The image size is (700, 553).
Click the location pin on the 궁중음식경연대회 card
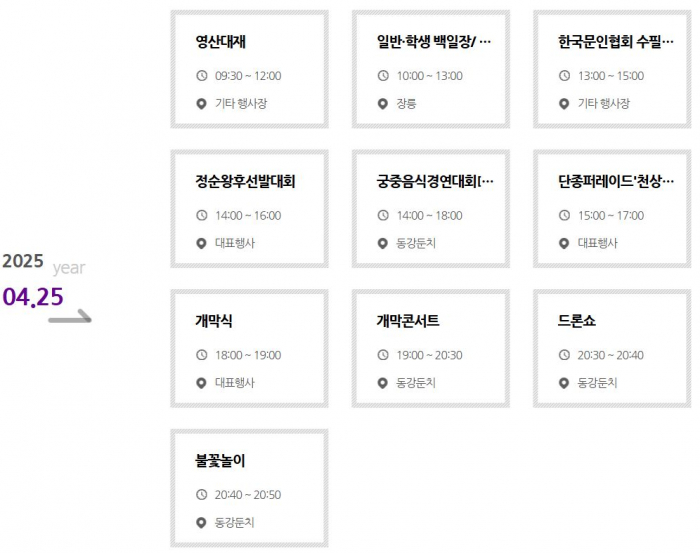click(383, 244)
